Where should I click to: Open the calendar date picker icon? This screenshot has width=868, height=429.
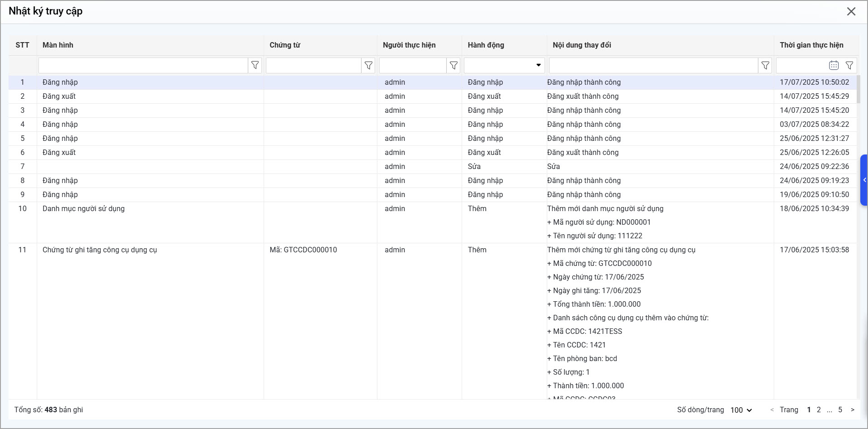(x=834, y=65)
